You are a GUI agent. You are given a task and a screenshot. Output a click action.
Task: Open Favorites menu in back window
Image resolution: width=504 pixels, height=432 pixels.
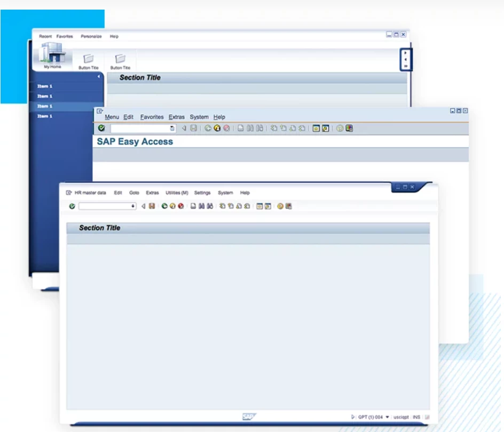click(65, 36)
